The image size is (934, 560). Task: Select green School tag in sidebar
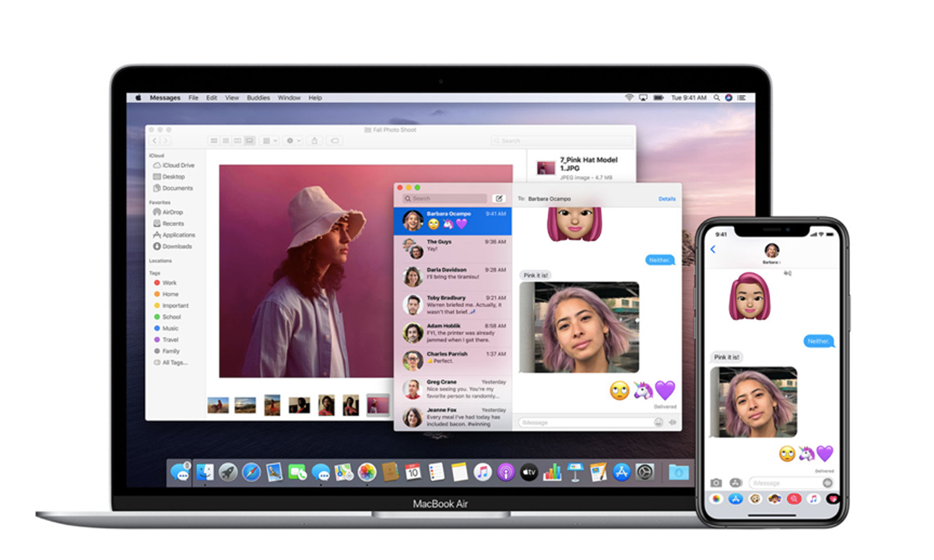167,317
